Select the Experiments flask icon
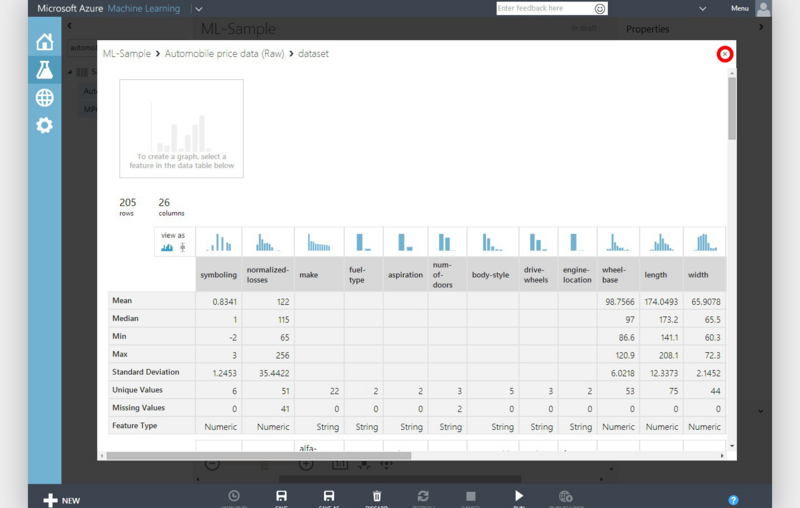The height and width of the screenshot is (508, 800). (x=44, y=70)
